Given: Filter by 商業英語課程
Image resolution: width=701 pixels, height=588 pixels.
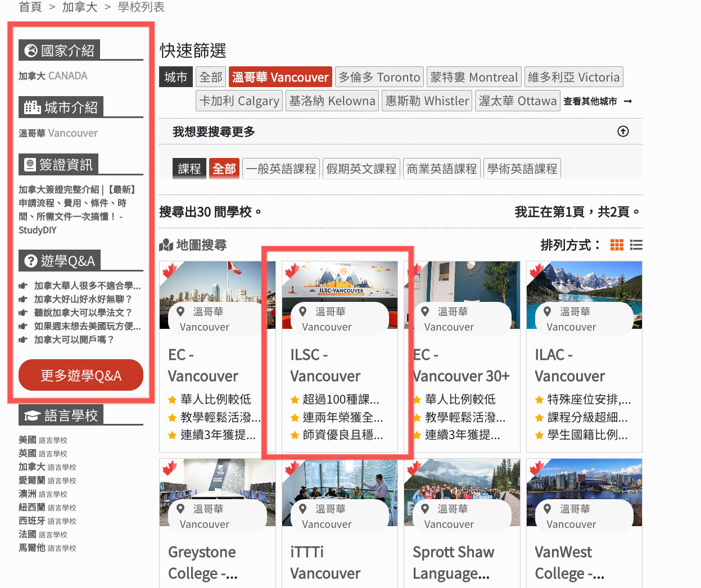Looking at the screenshot, I should pos(442,169).
